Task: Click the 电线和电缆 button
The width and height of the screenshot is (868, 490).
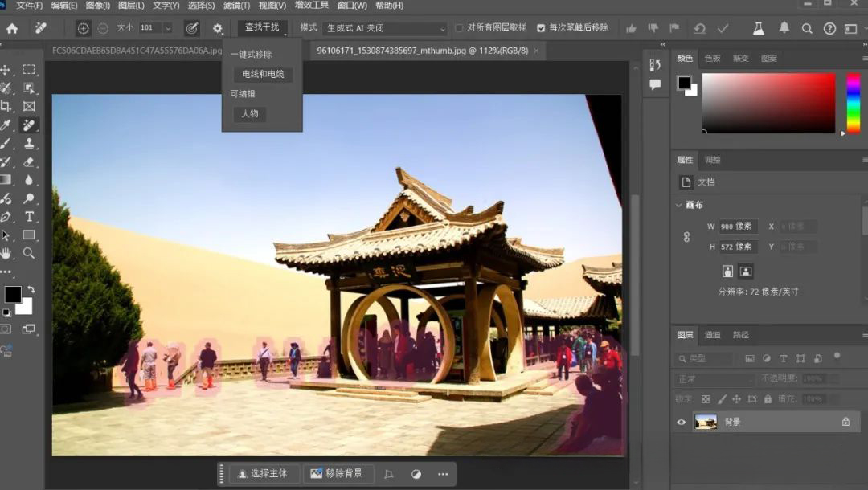Action: (263, 74)
